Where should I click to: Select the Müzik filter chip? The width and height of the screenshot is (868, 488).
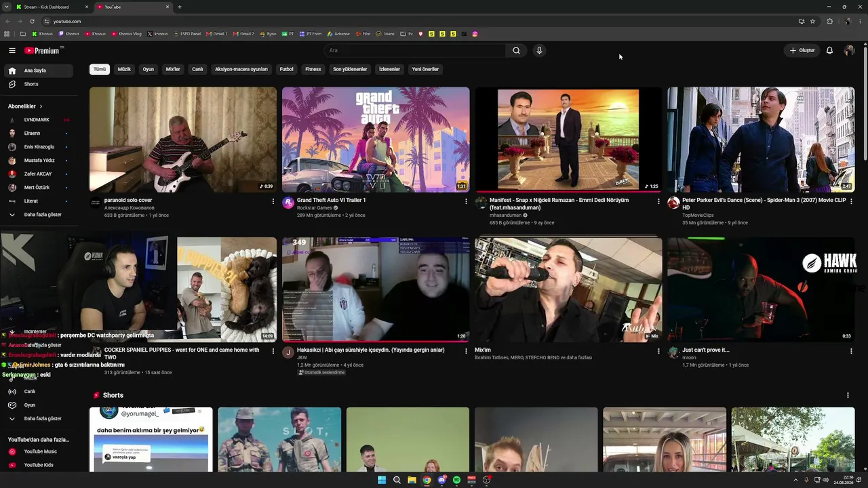(124, 69)
